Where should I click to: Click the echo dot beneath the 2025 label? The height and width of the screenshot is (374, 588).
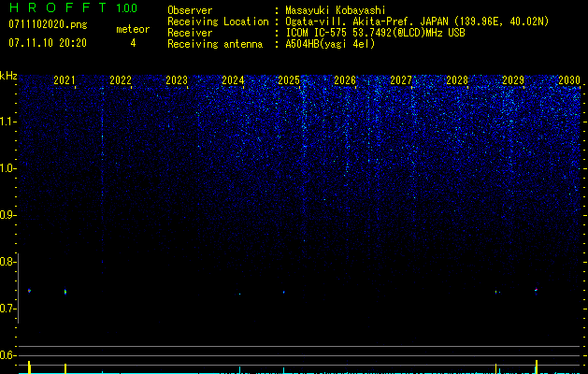283,292
